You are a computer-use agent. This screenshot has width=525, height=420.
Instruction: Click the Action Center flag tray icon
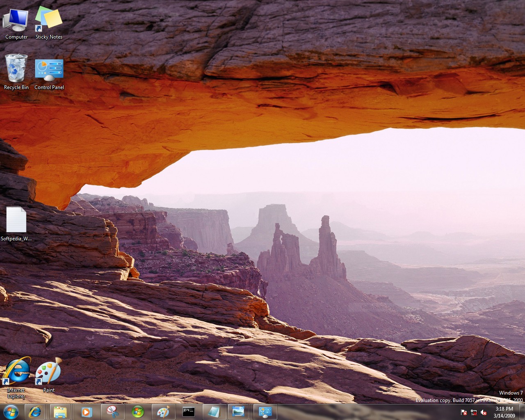[x=464, y=412]
